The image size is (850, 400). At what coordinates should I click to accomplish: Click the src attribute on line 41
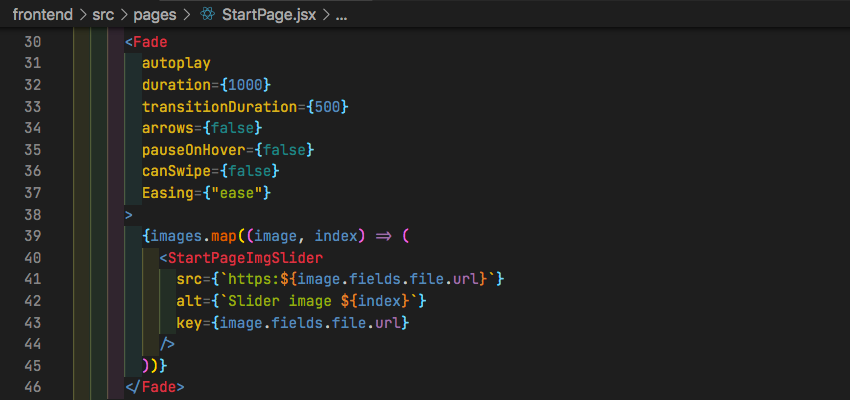189,280
